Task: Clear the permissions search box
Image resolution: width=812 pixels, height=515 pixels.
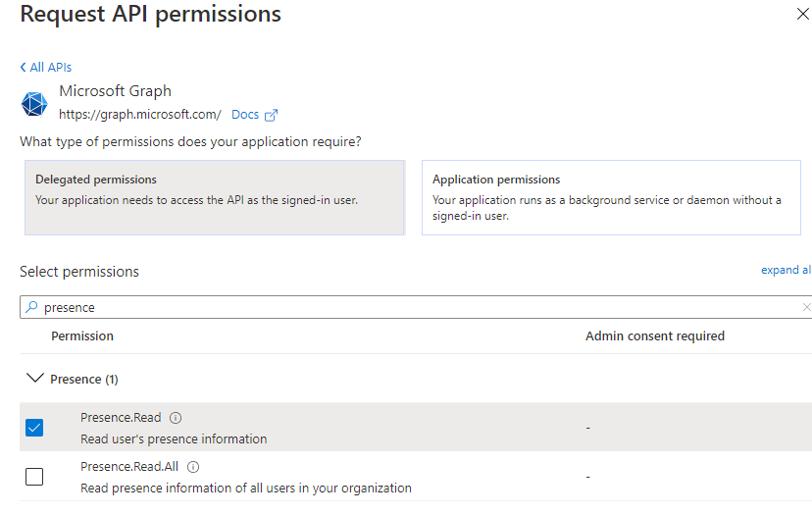Action: pos(806,307)
